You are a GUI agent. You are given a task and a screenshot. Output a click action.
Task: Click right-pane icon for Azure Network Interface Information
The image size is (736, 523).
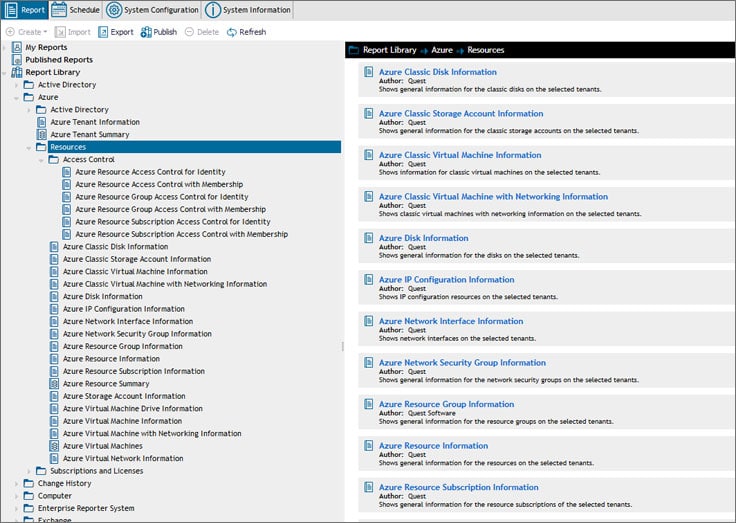pos(369,321)
